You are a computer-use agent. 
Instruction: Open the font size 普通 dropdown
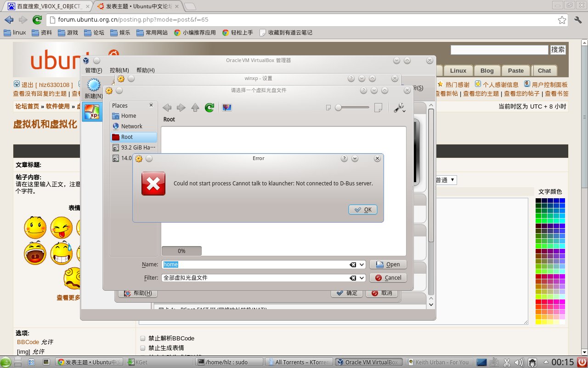(x=446, y=180)
